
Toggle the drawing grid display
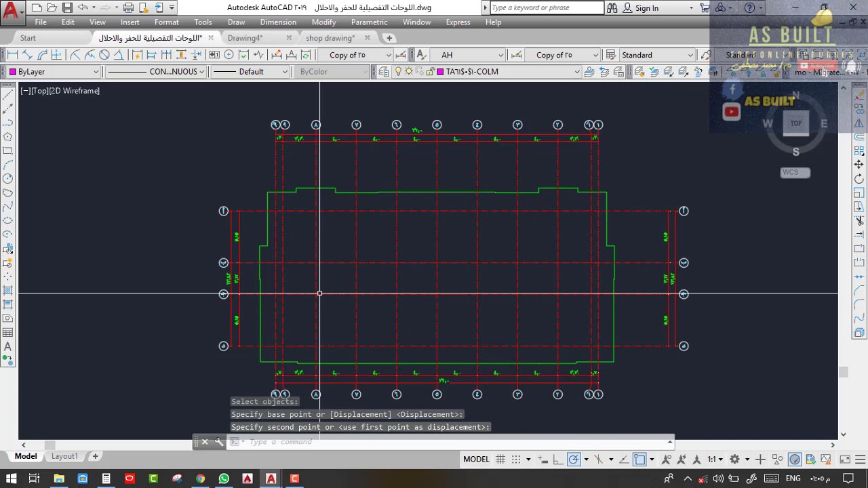click(500, 460)
